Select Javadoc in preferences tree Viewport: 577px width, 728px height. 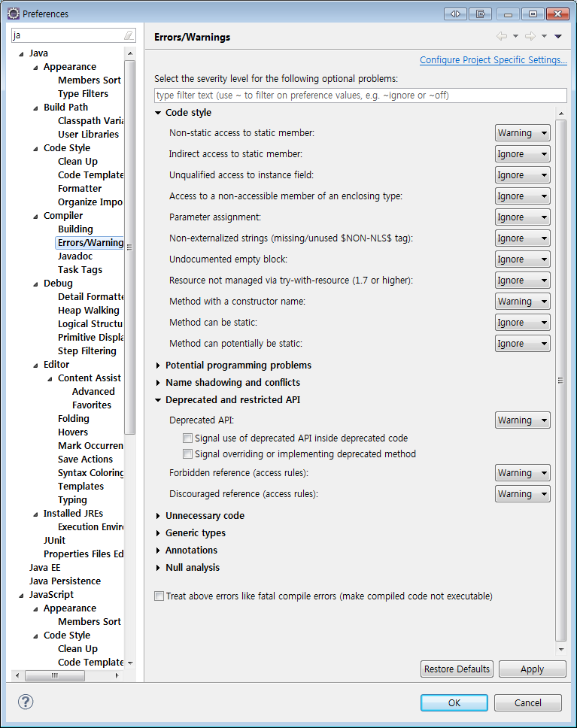pyautogui.click(x=74, y=256)
